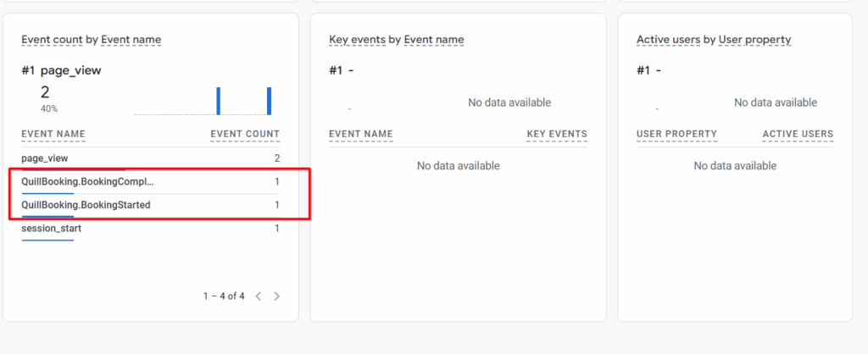Viewport: 868px width, 354px height.
Task: Open the Key events metric selector
Action: (357, 40)
